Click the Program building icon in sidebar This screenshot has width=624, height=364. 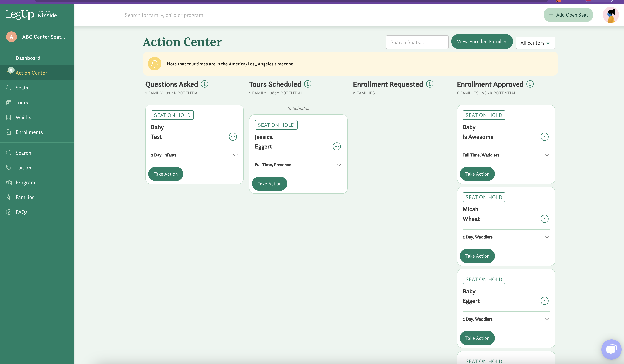pyautogui.click(x=9, y=182)
